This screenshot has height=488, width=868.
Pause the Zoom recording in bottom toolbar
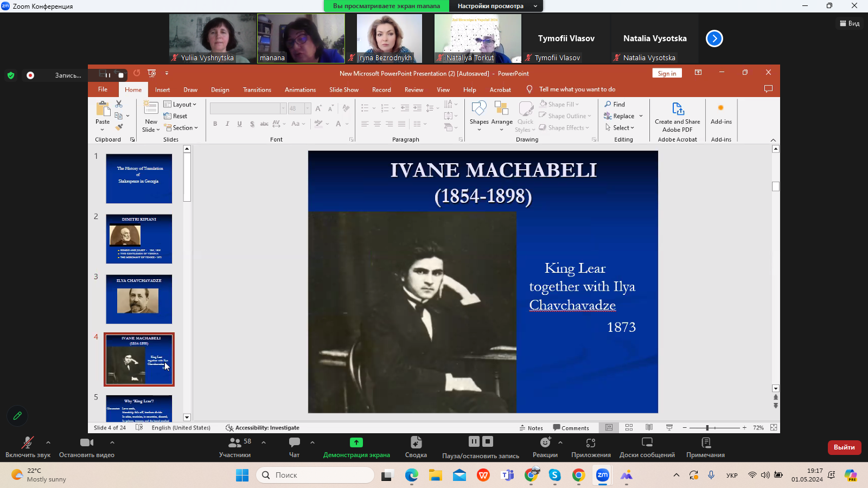[474, 441]
